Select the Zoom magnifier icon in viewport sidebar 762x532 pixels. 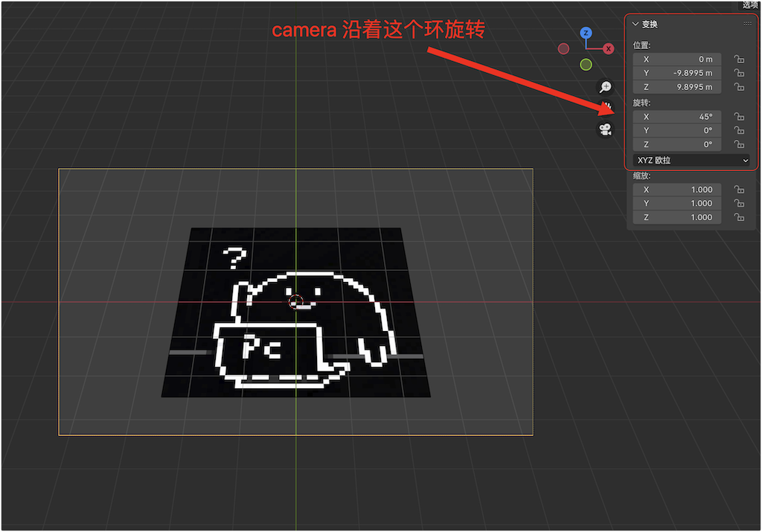tap(606, 86)
